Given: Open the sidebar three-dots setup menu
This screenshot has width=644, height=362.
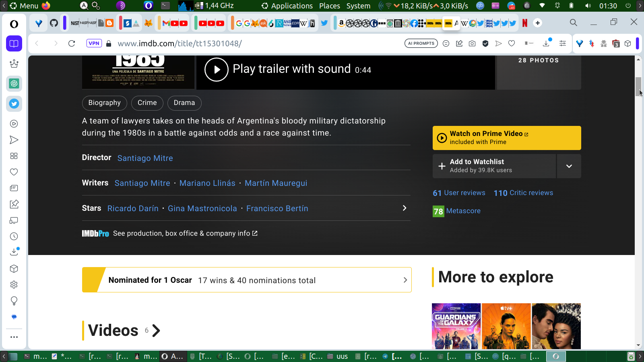Looking at the screenshot, I should coord(14,337).
